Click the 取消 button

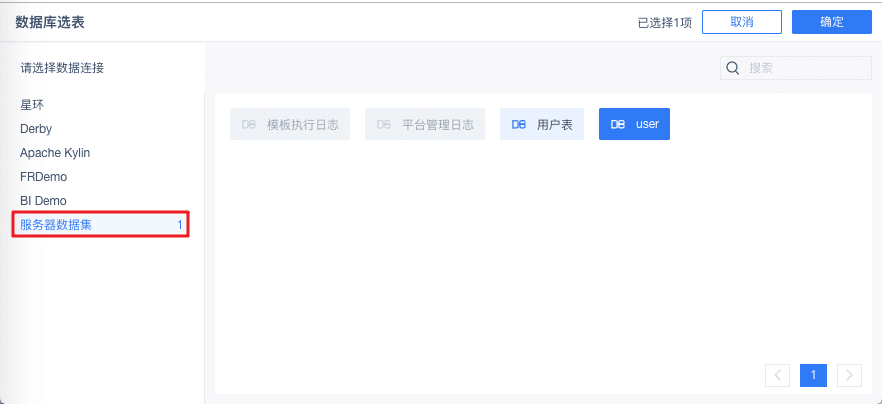point(741,22)
